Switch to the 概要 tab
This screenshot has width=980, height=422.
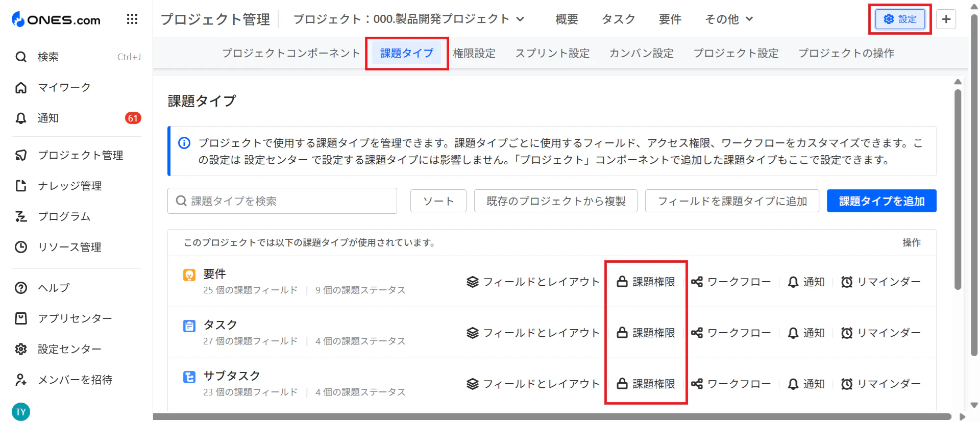[x=567, y=19]
